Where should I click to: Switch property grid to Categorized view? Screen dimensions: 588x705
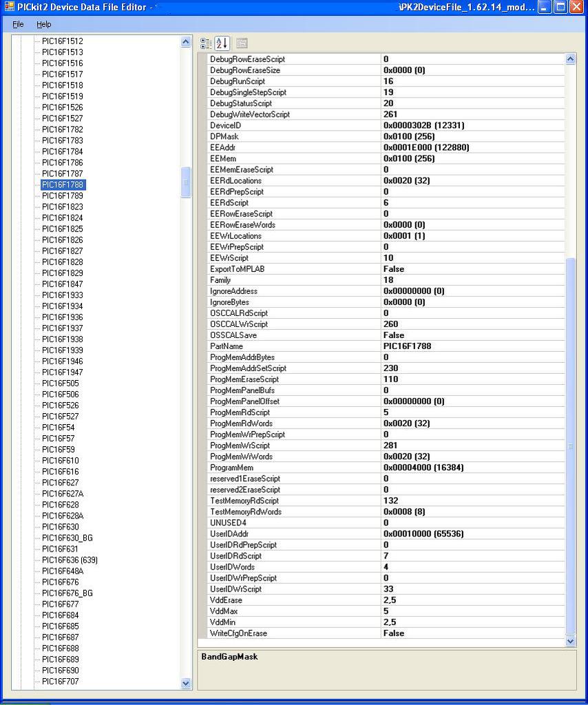point(206,43)
